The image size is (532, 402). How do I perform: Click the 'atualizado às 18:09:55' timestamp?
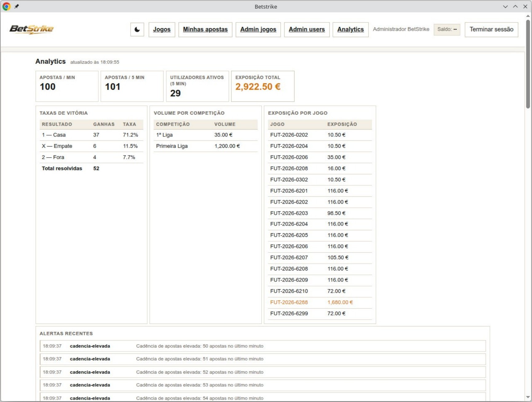pos(95,62)
